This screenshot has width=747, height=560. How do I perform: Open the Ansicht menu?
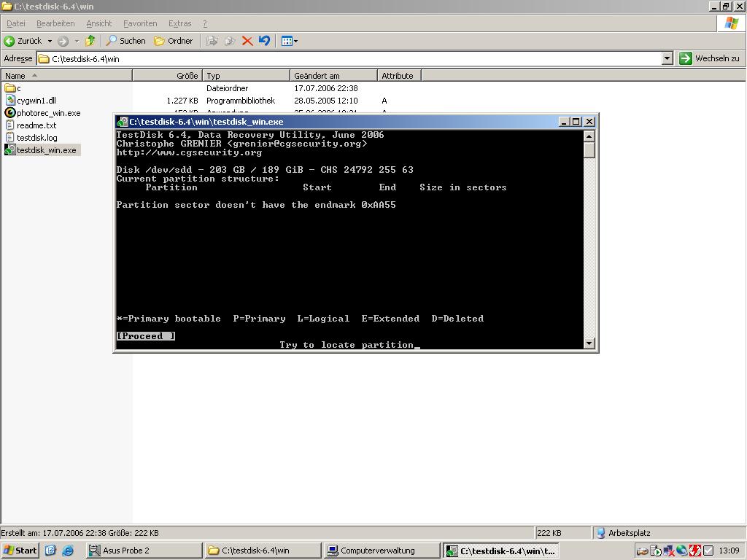point(99,23)
